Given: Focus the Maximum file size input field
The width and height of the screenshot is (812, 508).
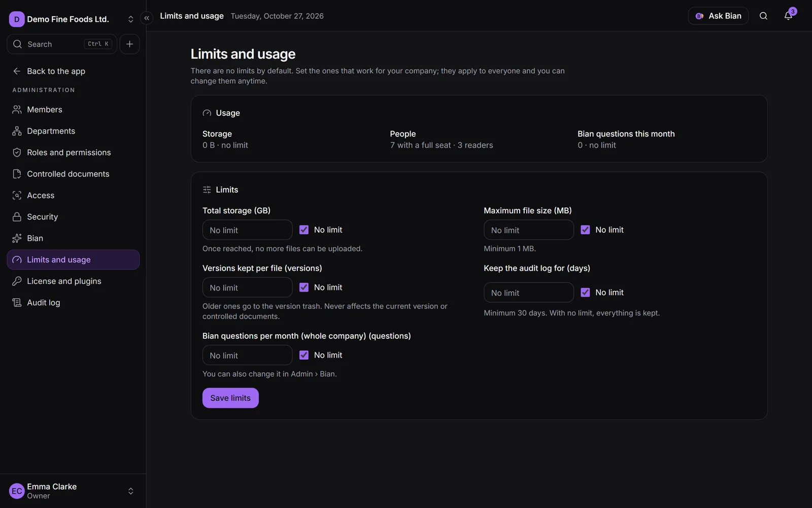Looking at the screenshot, I should tap(528, 230).
